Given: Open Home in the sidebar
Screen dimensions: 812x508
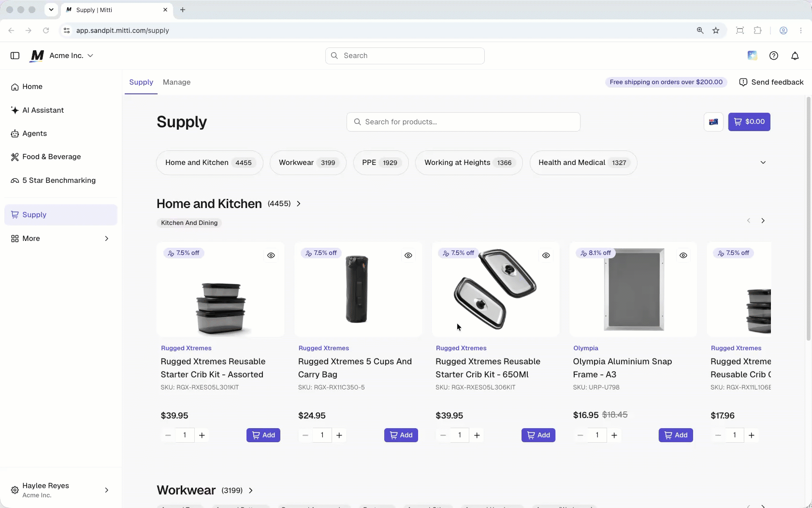Looking at the screenshot, I should tap(61, 87).
